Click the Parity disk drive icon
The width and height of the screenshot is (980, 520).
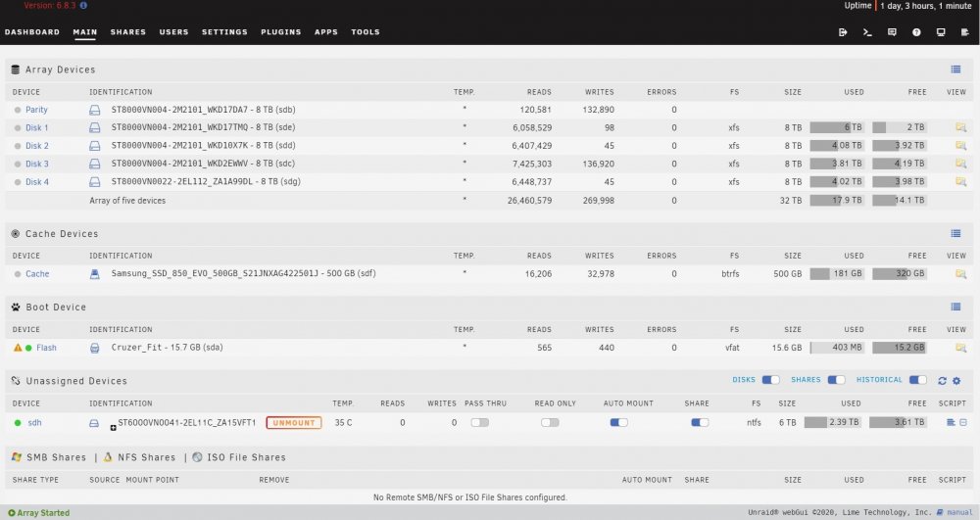point(94,110)
